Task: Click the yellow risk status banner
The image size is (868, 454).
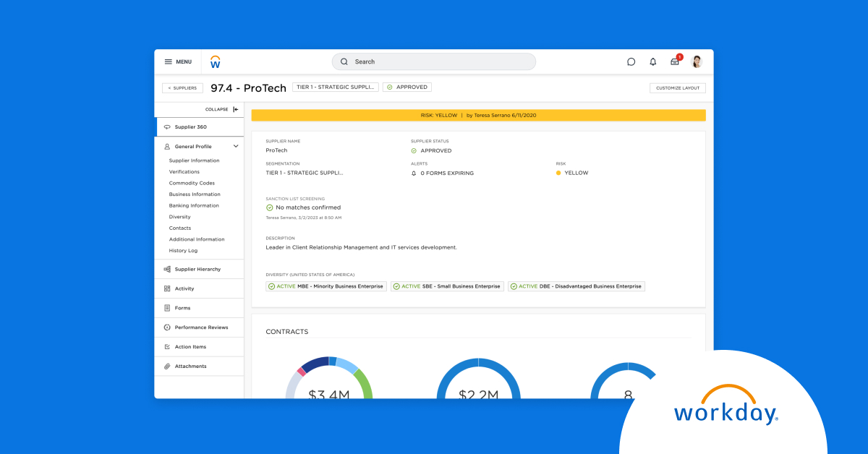Action: coord(478,115)
